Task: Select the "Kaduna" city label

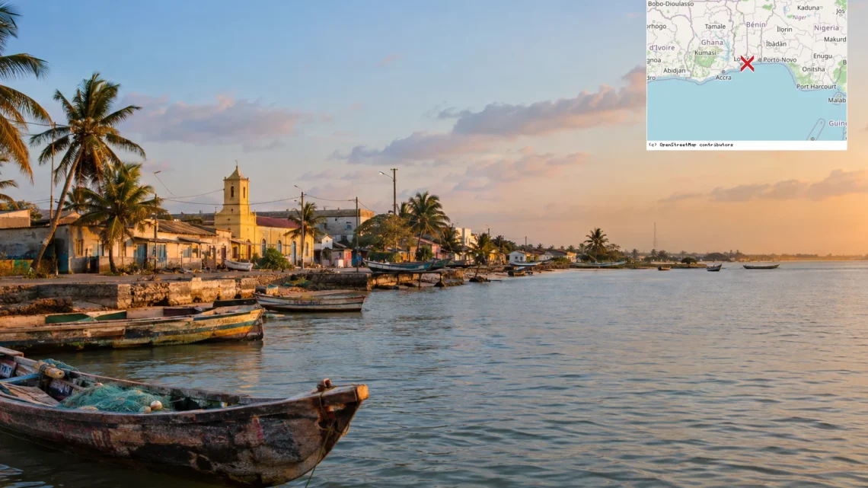Action: click(x=808, y=8)
